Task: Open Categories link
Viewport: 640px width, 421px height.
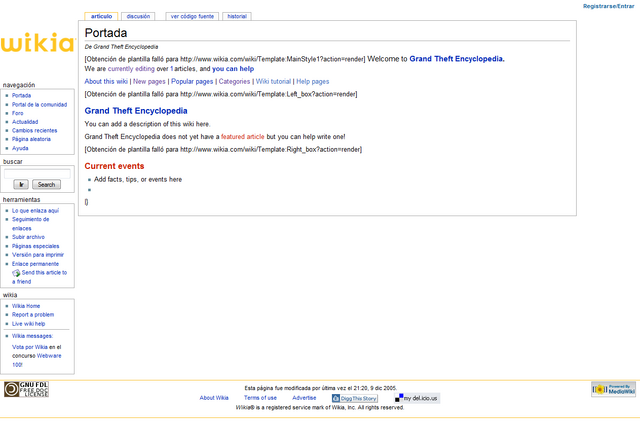Action: click(x=234, y=81)
